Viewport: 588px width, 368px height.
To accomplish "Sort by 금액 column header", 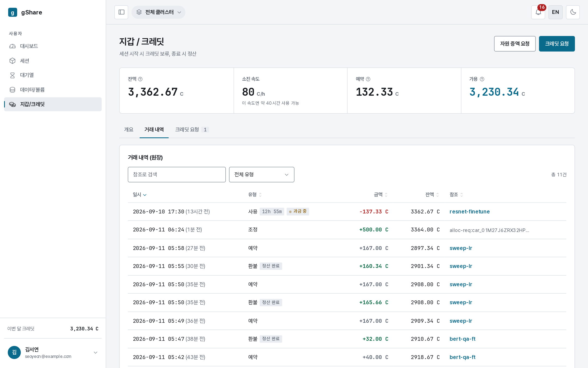I will tap(381, 195).
